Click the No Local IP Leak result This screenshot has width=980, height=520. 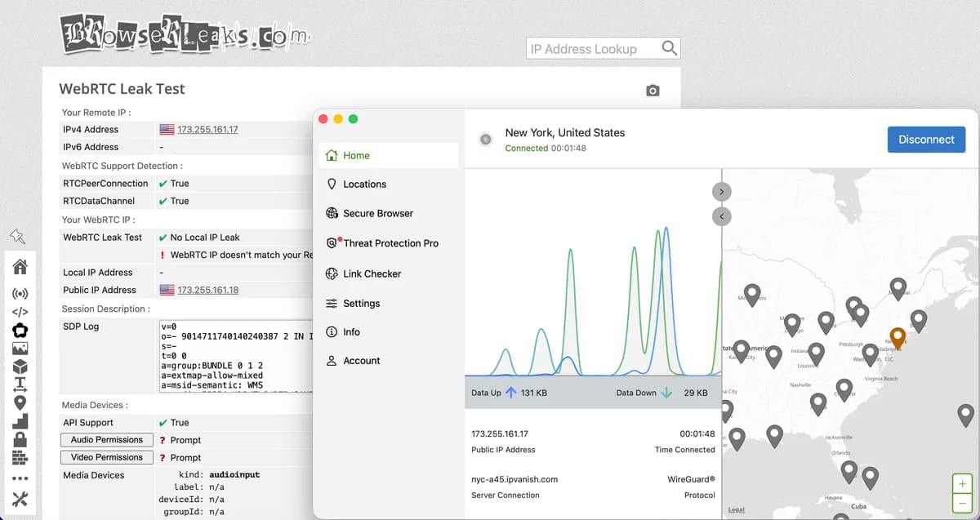tap(205, 238)
